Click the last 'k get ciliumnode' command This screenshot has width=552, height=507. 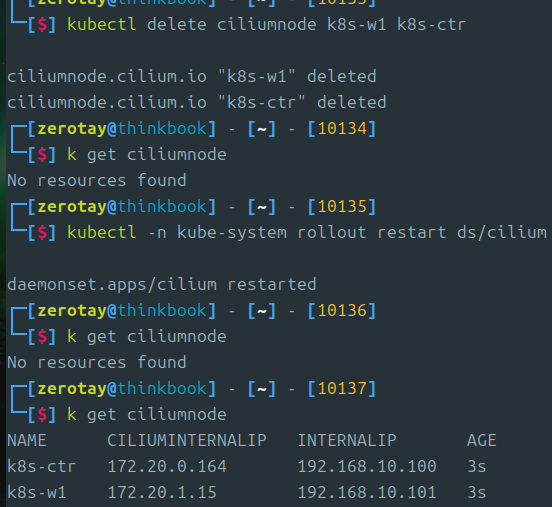pyautogui.click(x=147, y=414)
